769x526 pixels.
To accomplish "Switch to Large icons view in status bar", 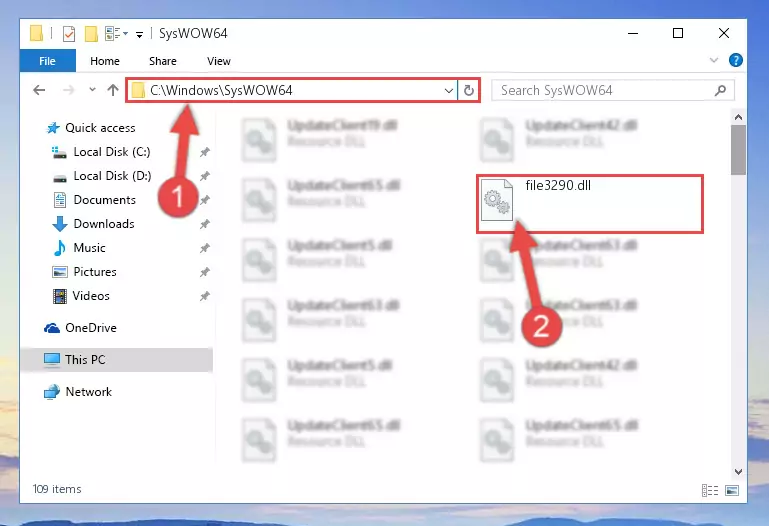I will [732, 490].
